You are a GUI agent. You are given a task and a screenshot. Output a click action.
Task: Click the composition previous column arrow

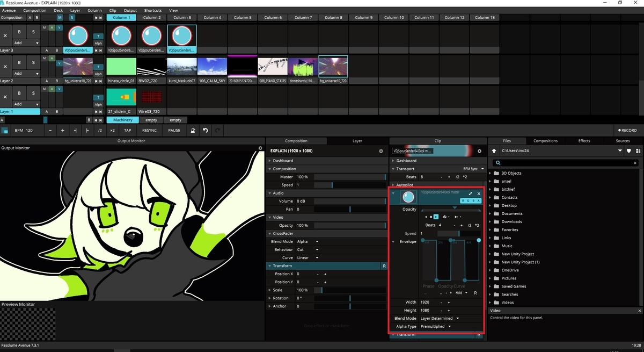coord(96,18)
